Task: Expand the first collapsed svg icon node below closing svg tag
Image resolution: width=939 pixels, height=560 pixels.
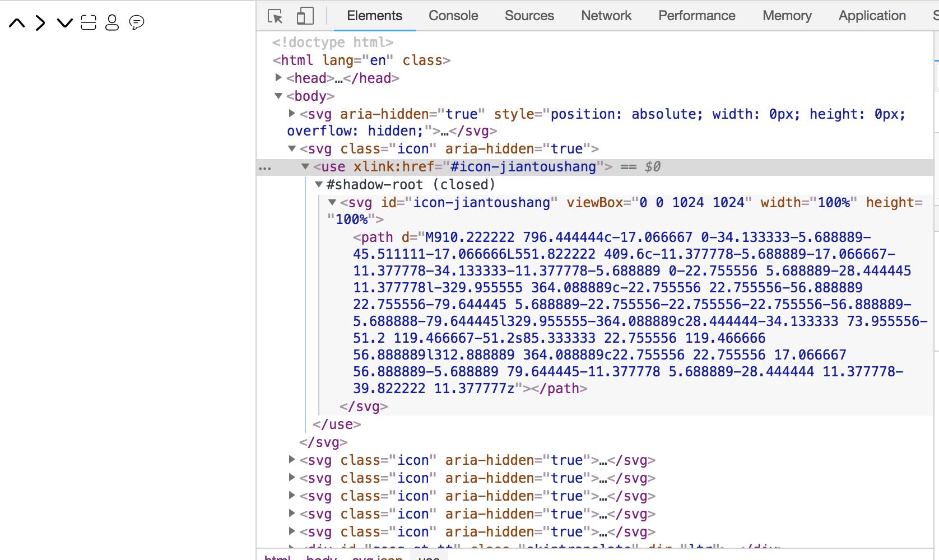Action: click(x=292, y=460)
